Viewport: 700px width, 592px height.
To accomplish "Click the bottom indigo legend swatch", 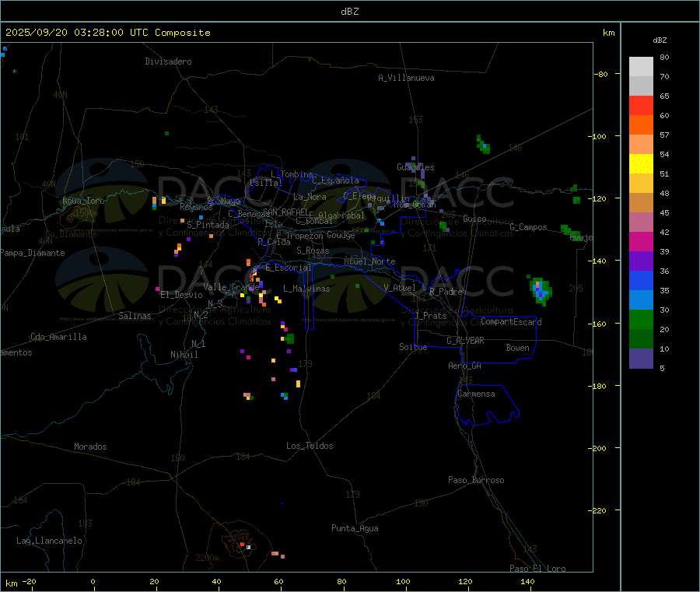I will pyautogui.click(x=641, y=358).
